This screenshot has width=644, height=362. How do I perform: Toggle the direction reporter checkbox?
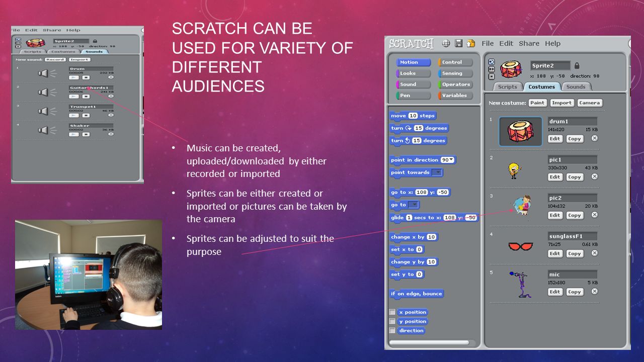392,330
